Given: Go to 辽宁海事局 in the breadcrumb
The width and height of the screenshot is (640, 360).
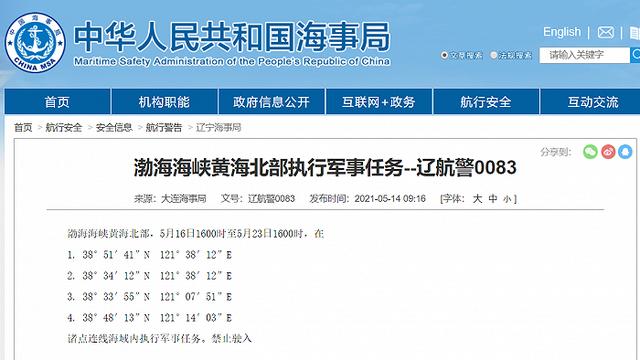Looking at the screenshot, I should (218, 127).
